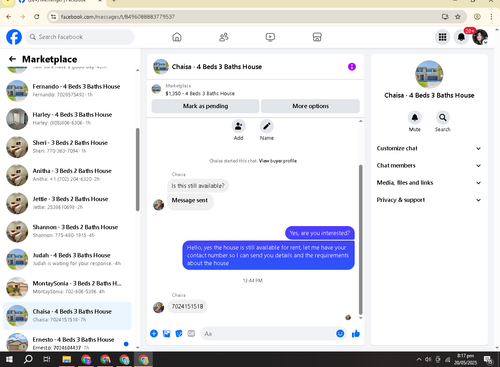Open more actions plus icon in composer
This screenshot has width=500, height=367.
[x=154, y=333]
